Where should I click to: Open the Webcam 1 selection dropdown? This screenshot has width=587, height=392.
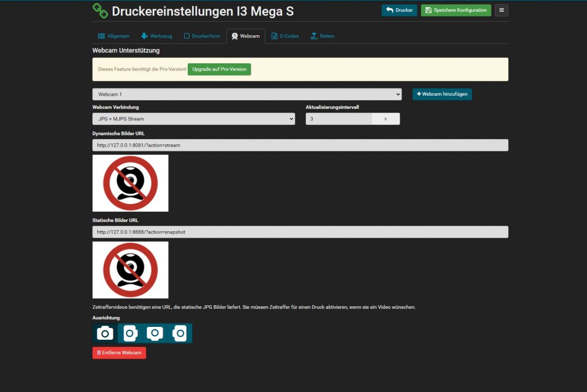pos(247,94)
